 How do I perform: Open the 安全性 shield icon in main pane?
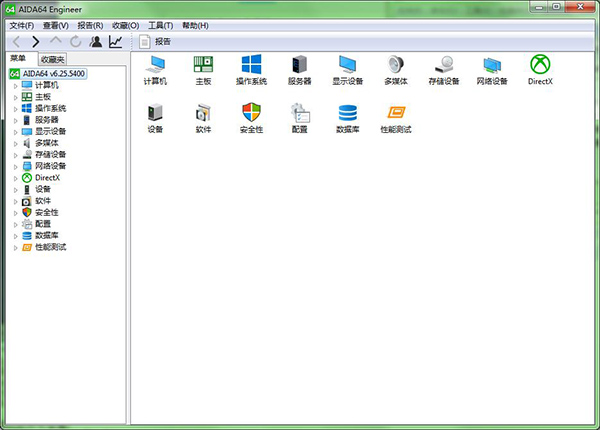coord(251,118)
